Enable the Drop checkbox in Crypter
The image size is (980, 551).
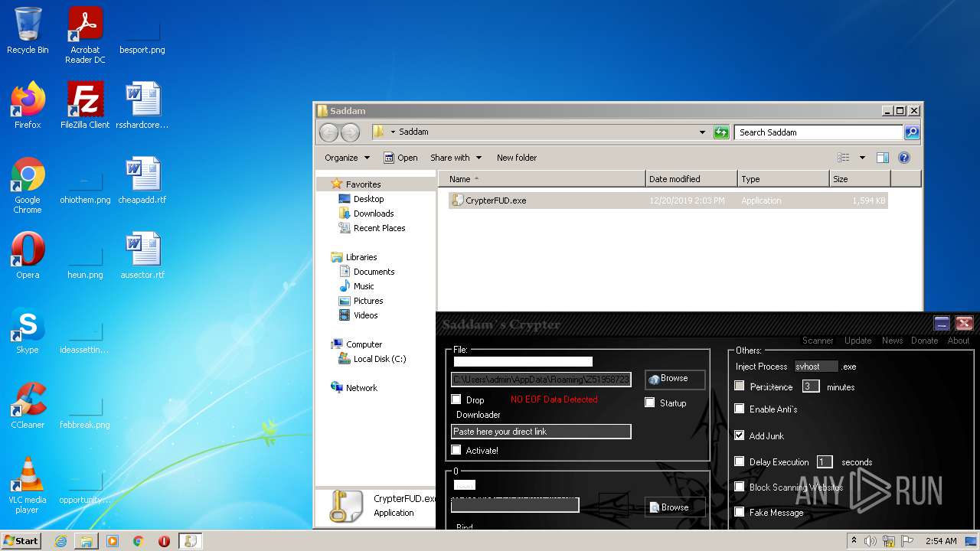pos(456,399)
